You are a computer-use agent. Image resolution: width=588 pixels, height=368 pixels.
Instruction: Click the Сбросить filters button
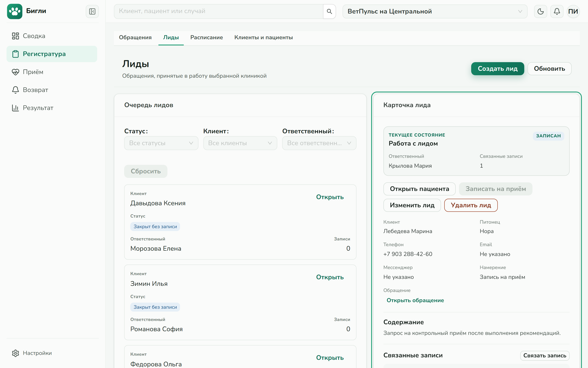coord(146,171)
